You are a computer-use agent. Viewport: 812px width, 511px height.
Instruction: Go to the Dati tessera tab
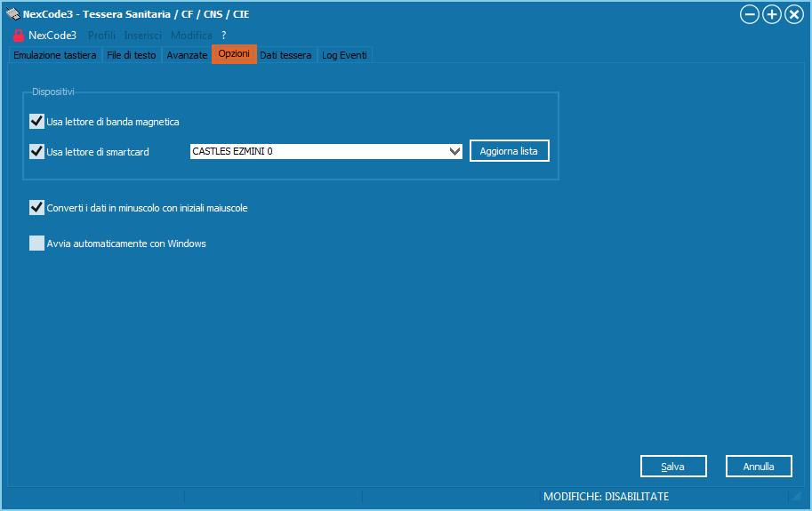[285, 55]
